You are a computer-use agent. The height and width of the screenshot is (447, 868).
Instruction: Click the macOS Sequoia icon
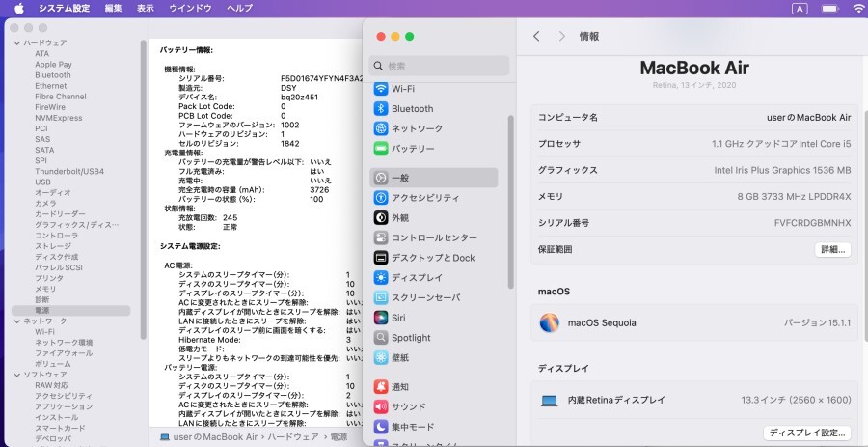pos(549,322)
